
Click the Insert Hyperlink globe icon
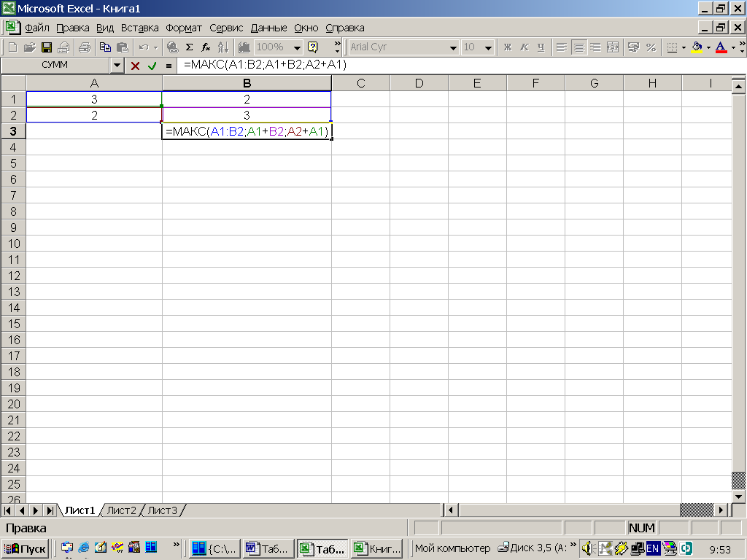pos(172,47)
